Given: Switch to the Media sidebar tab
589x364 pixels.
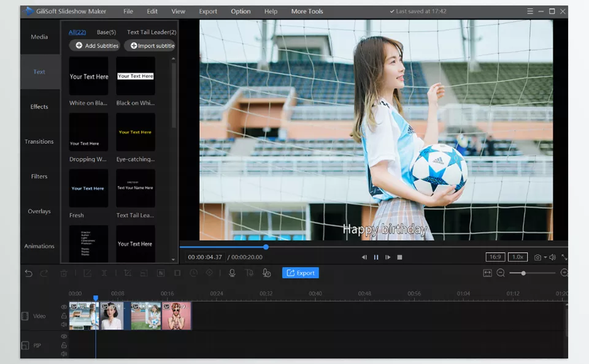Looking at the screenshot, I should pyautogui.click(x=39, y=37).
